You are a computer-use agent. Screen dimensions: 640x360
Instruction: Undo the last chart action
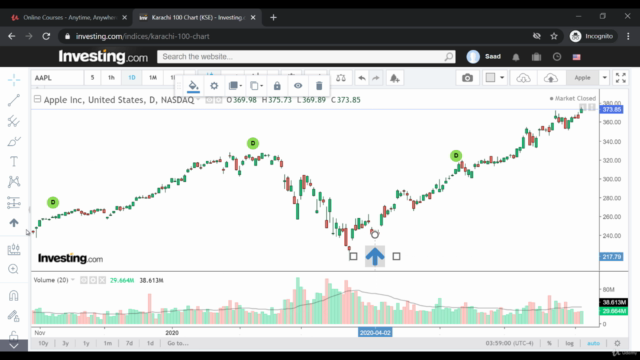click(x=362, y=78)
